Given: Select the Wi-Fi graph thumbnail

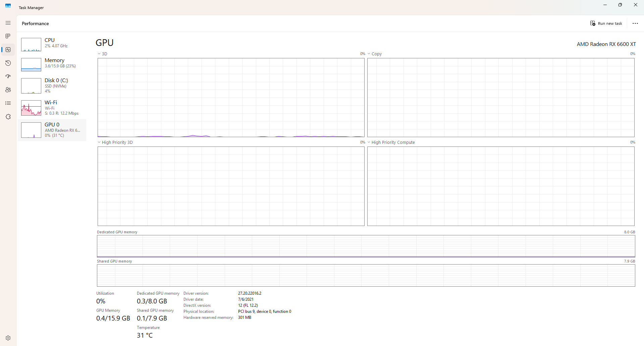Looking at the screenshot, I should point(31,108).
